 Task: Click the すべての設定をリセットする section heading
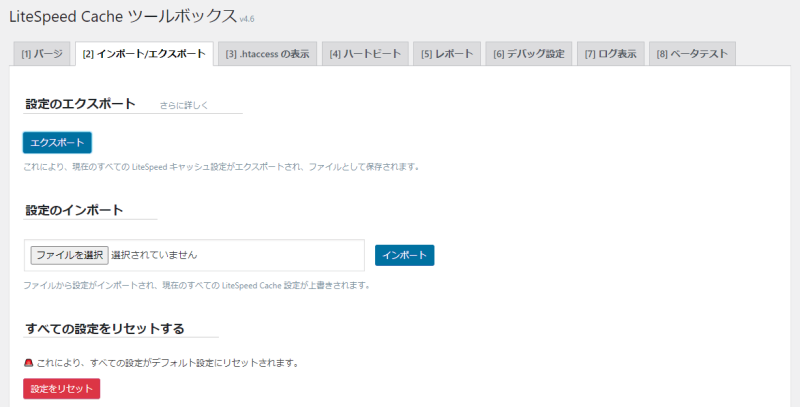tap(104, 329)
